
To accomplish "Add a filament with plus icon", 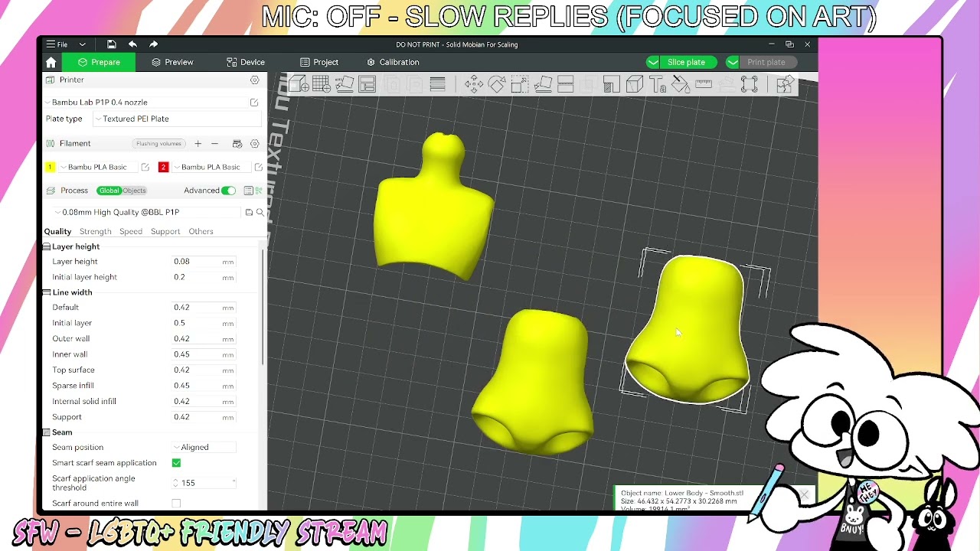I will [198, 144].
